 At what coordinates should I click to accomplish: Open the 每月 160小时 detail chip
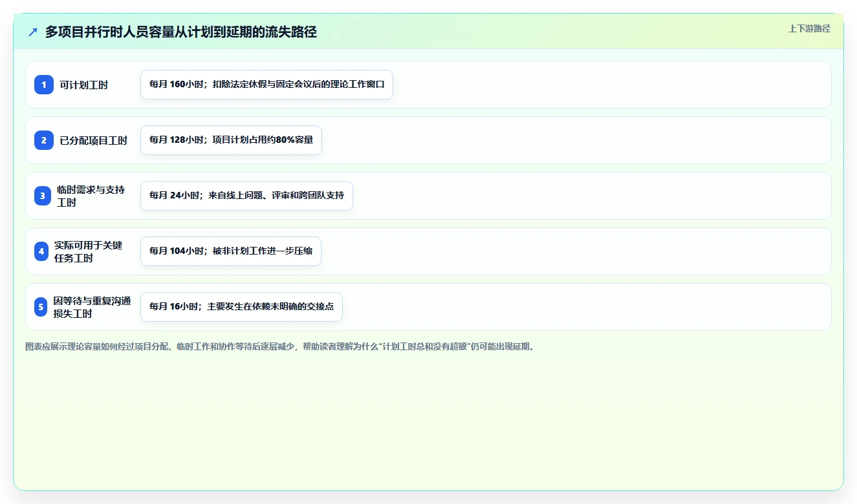tap(266, 85)
